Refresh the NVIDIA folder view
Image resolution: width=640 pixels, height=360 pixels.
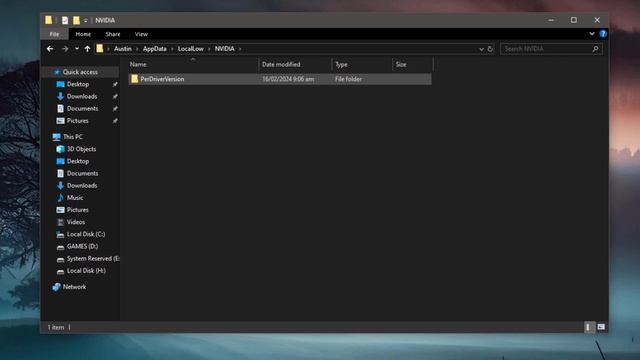(490, 49)
